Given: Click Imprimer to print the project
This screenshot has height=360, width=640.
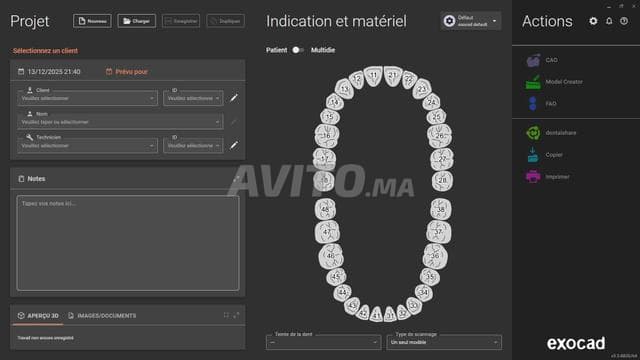Looking at the screenshot, I should 547,177.
